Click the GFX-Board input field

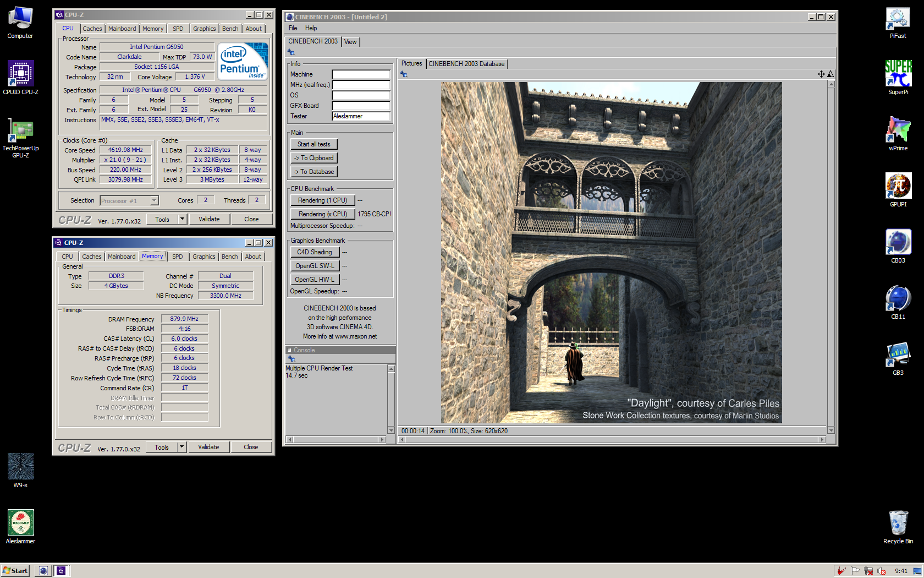click(361, 106)
